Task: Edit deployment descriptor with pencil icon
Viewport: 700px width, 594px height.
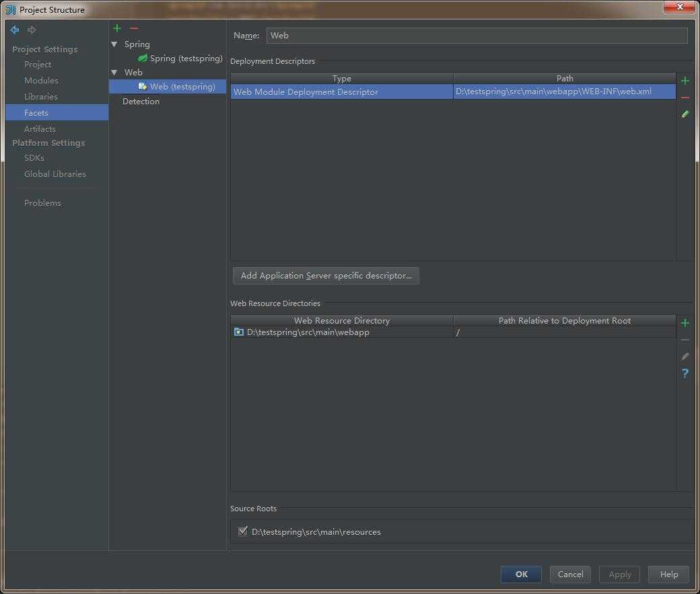Action: pos(685,114)
